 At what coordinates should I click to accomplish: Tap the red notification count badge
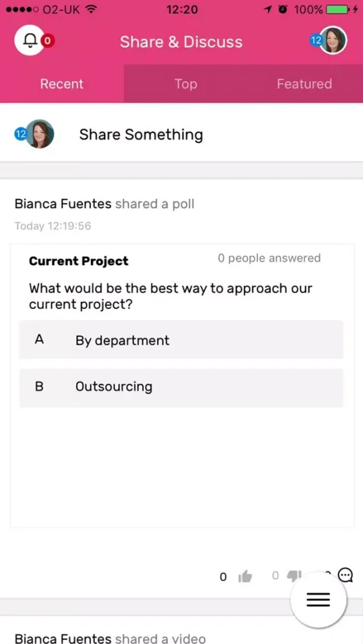pos(48,41)
